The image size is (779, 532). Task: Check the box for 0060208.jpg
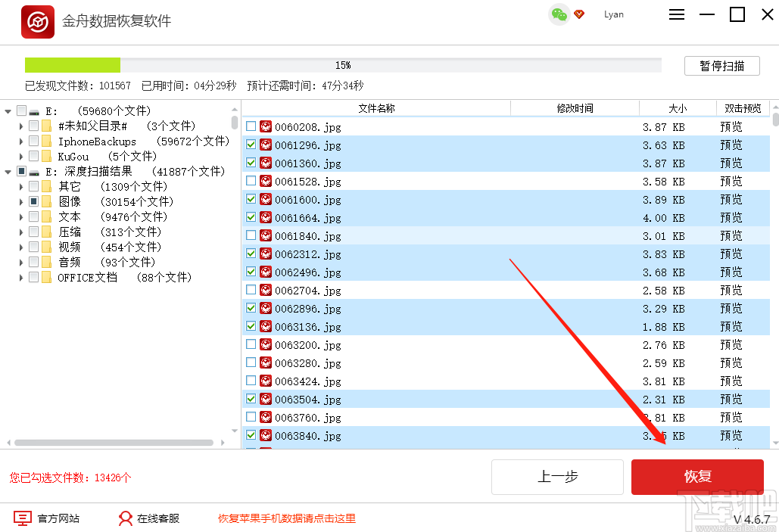pyautogui.click(x=251, y=126)
